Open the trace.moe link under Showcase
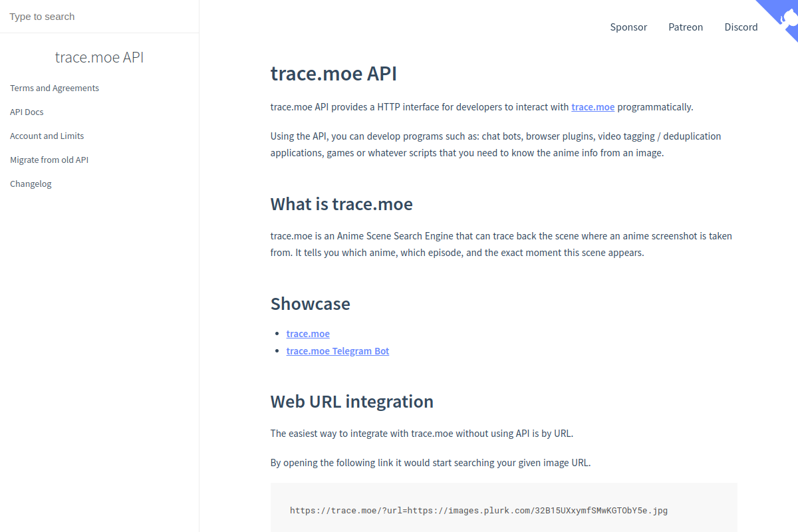 point(308,334)
